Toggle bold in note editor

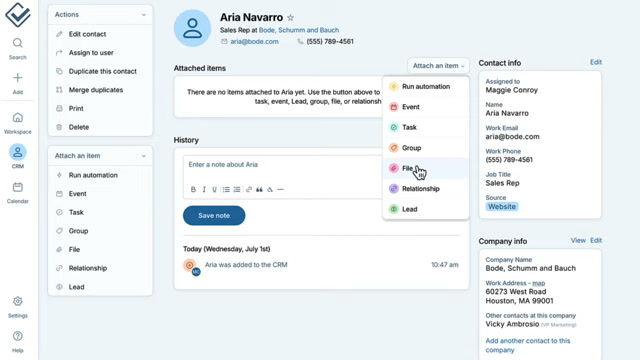[193, 189]
